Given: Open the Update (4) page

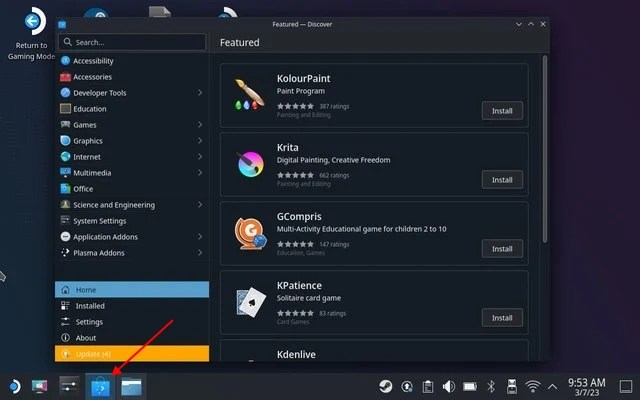Looking at the screenshot, I should [x=132, y=353].
